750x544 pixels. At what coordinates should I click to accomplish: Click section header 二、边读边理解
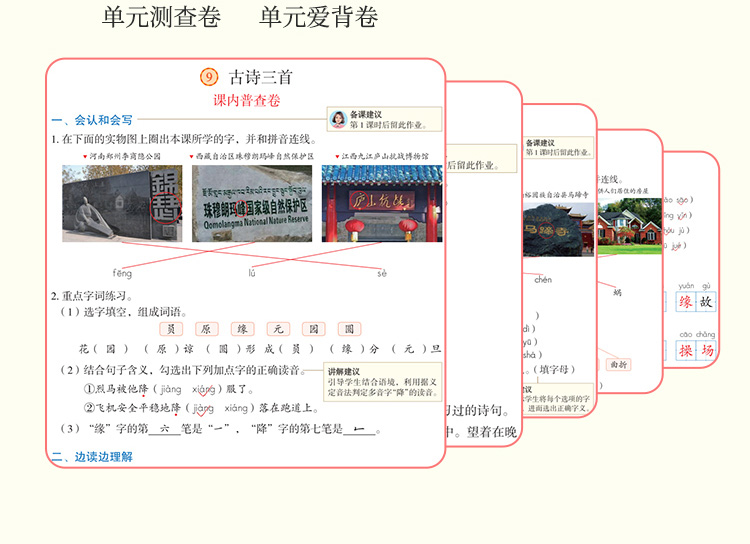[x=92, y=457]
